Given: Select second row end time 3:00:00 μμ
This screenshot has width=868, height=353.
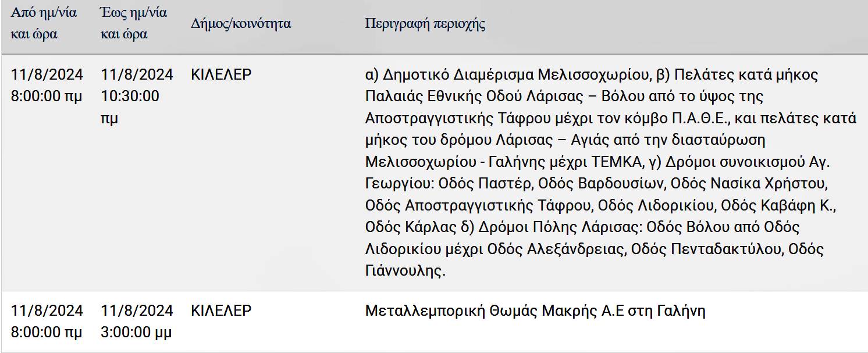Looking at the screenshot, I should [136, 333].
